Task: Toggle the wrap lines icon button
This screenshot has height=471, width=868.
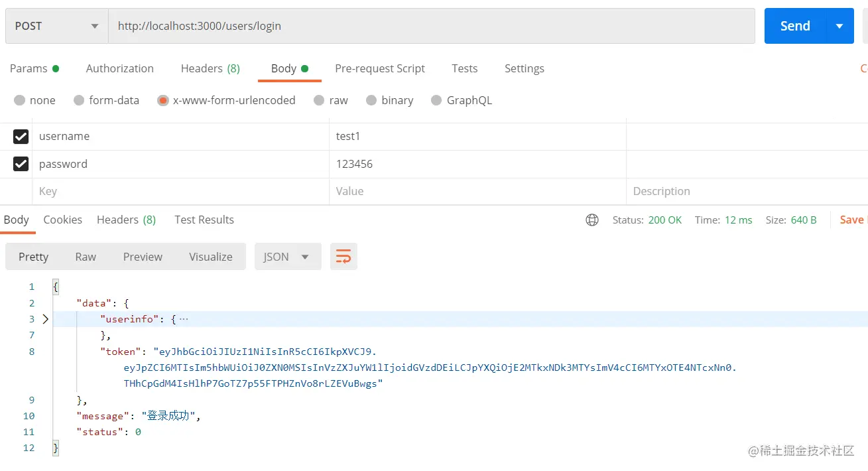Action: 343,257
